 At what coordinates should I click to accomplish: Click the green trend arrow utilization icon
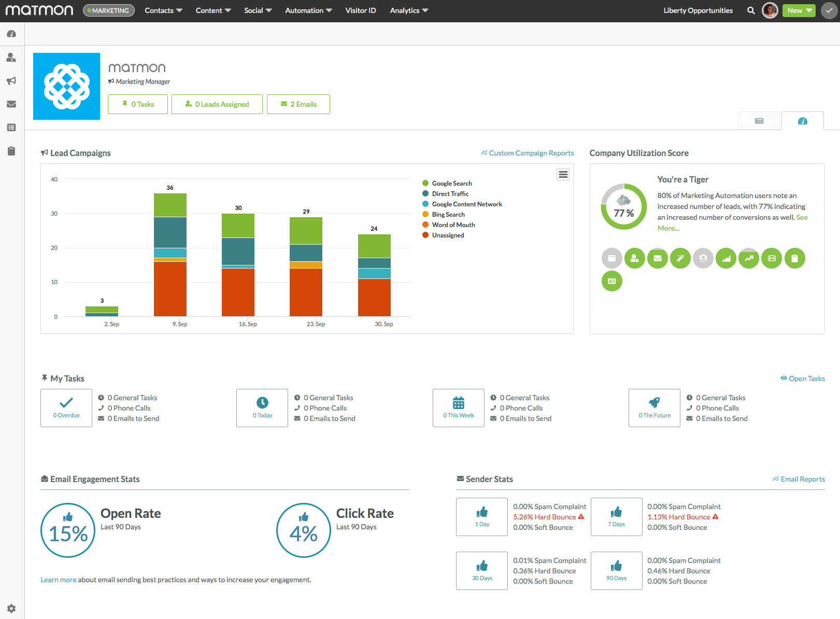coord(749,258)
